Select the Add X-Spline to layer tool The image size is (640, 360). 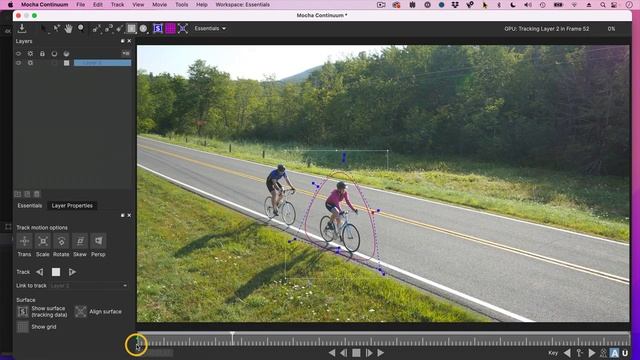pos(109,29)
